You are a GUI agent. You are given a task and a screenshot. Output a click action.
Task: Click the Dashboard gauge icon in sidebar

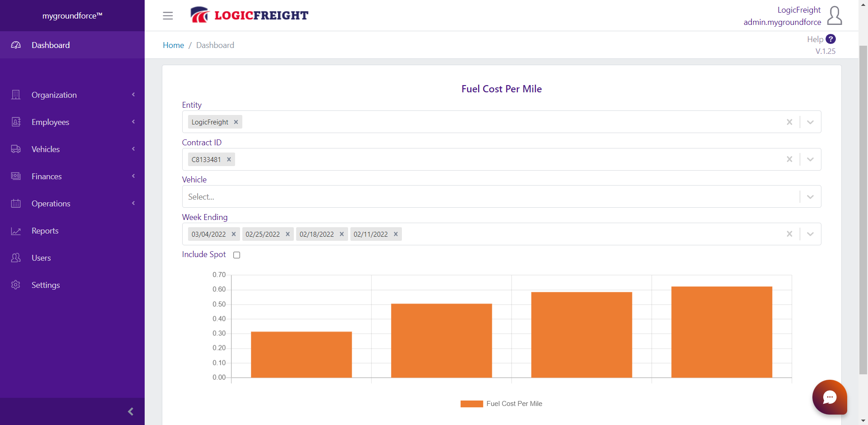click(x=16, y=45)
